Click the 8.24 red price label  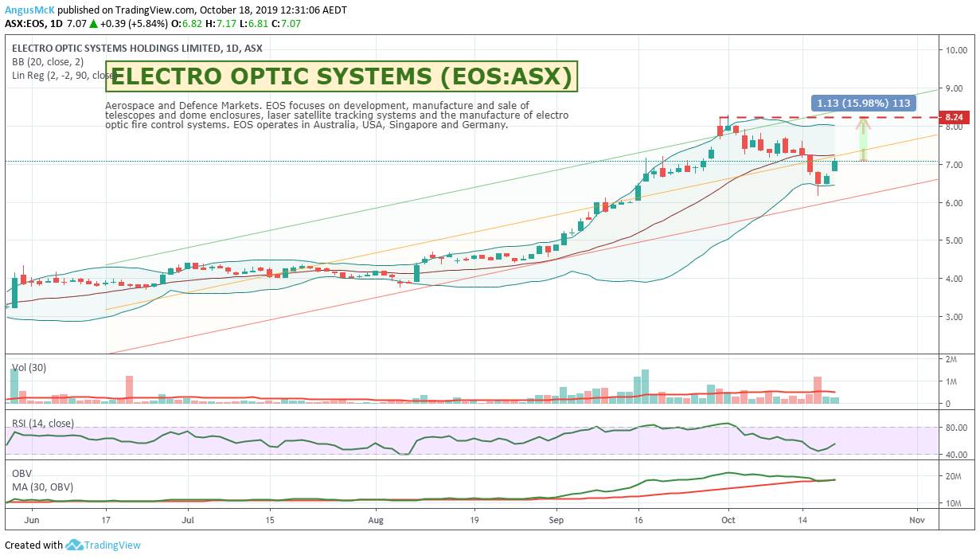pyautogui.click(x=953, y=117)
